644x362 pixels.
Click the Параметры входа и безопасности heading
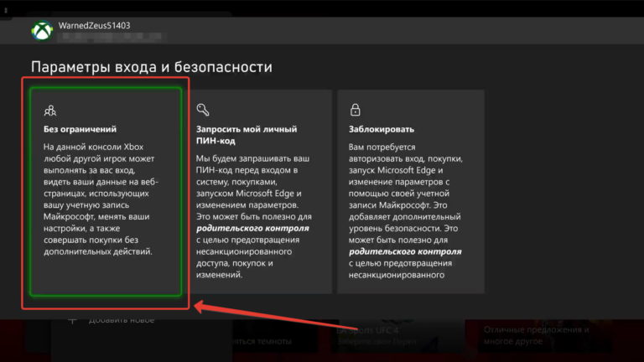(151, 67)
